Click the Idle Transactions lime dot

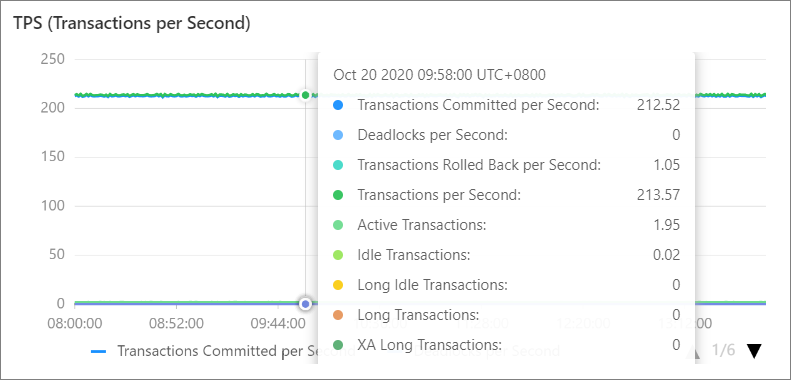pyautogui.click(x=338, y=255)
